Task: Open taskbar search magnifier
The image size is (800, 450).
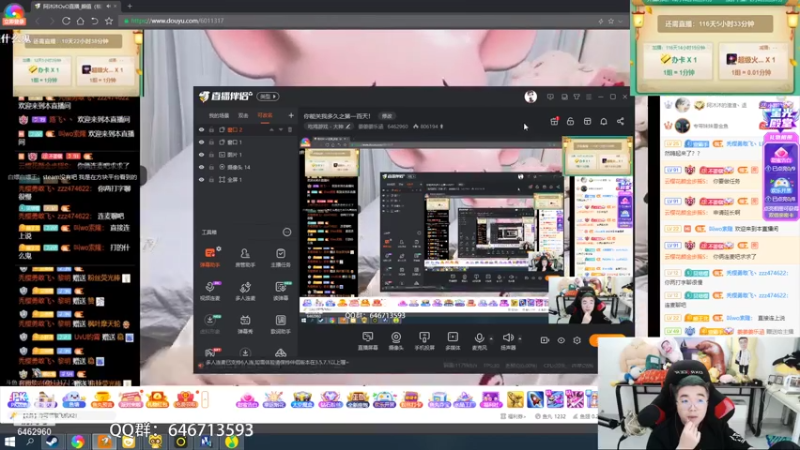Action: click(x=30, y=442)
